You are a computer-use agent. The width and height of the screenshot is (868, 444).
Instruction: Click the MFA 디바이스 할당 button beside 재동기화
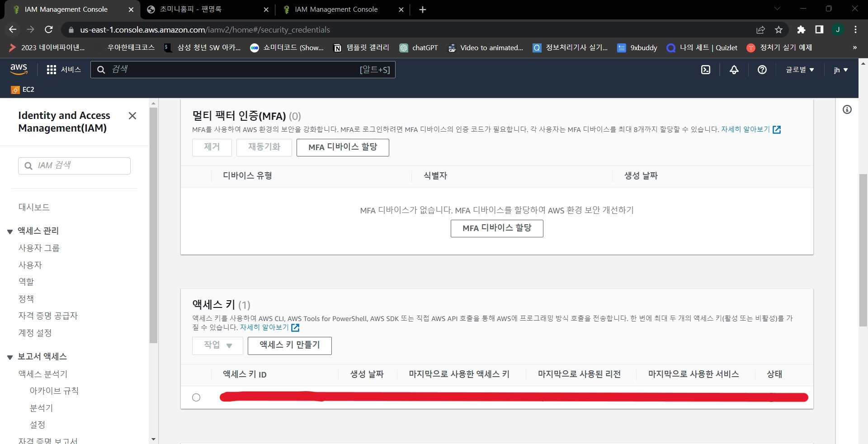point(343,147)
